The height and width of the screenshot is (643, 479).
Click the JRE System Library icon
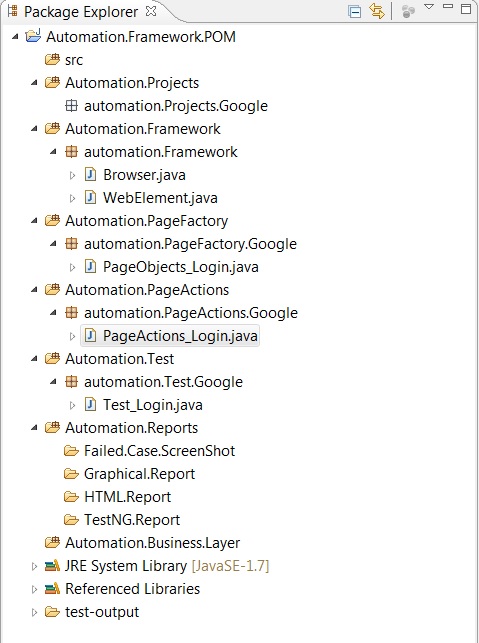click(x=52, y=565)
